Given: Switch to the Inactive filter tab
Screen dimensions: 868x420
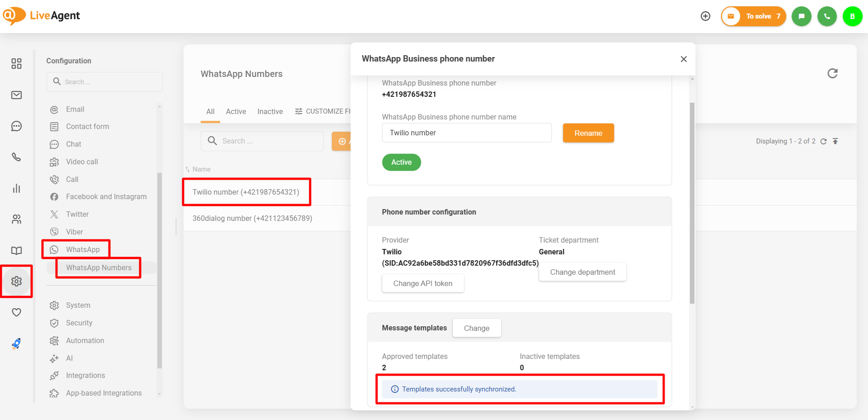Looking at the screenshot, I should tap(270, 112).
